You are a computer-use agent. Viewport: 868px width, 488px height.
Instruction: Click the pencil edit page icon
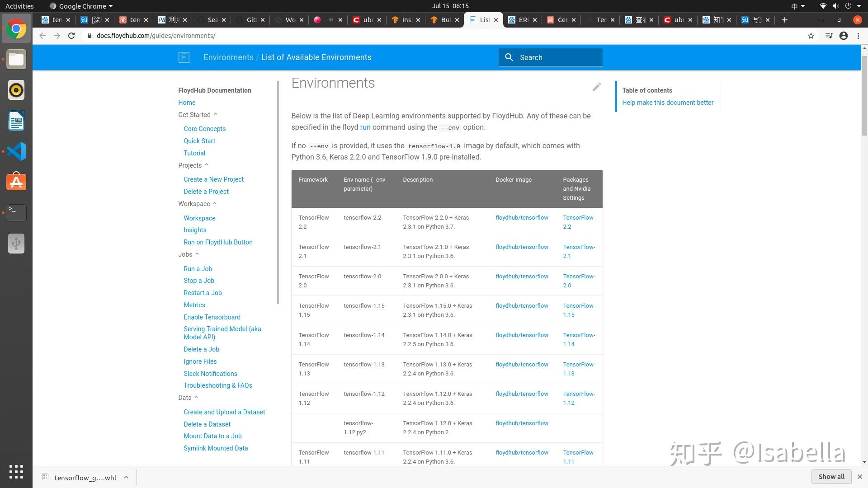[x=597, y=87]
